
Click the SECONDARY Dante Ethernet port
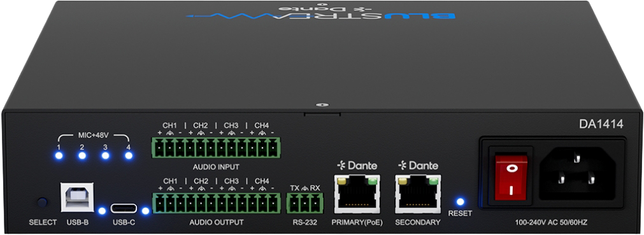click(x=418, y=194)
